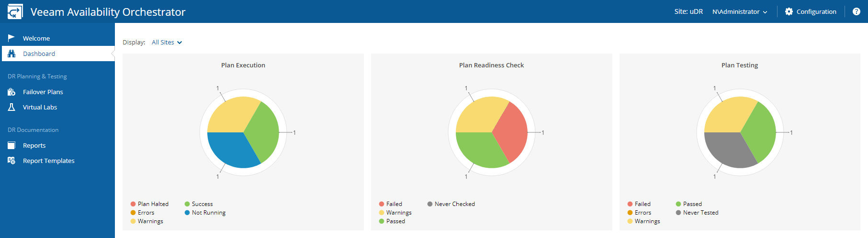Screen dimensions: 868x238
Task: Toggle Failed legend in Plan Testing
Action: (x=639, y=204)
